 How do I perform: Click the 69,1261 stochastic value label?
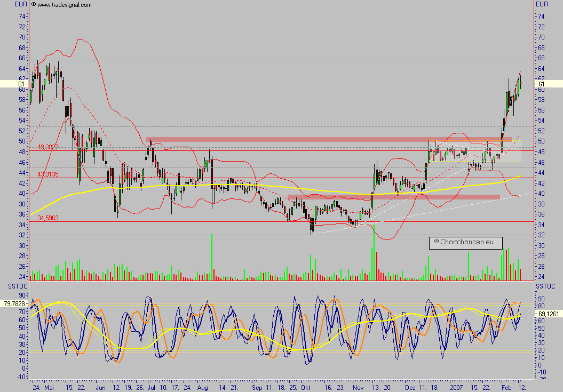[549, 315]
